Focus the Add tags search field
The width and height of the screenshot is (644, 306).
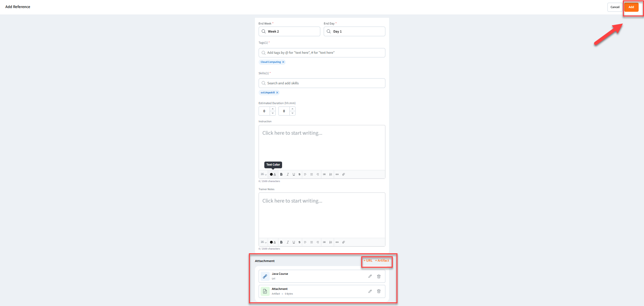tap(322, 53)
